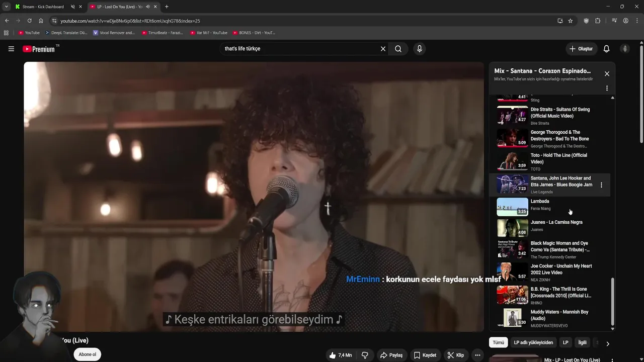Image resolution: width=644 pixels, height=362 pixels.
Task: Go to YouTube Premium home logo
Action: coord(39,49)
